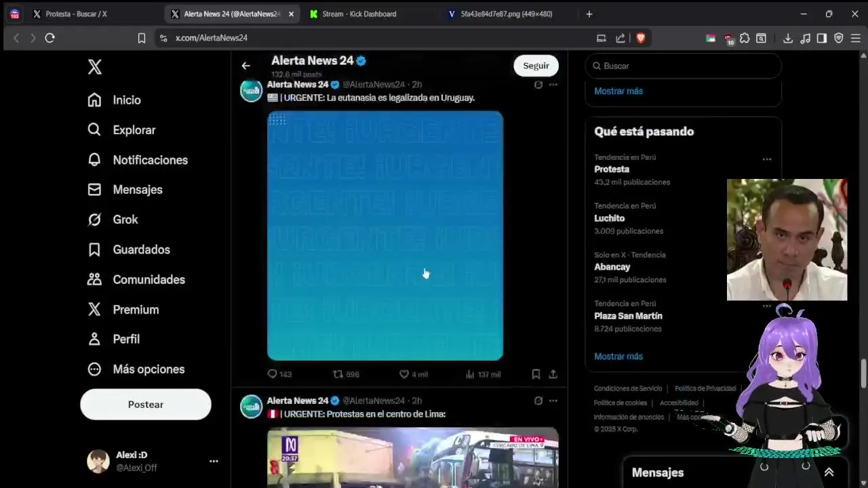Open Política de cookies footer link
This screenshot has width=868, height=488.
click(620, 403)
